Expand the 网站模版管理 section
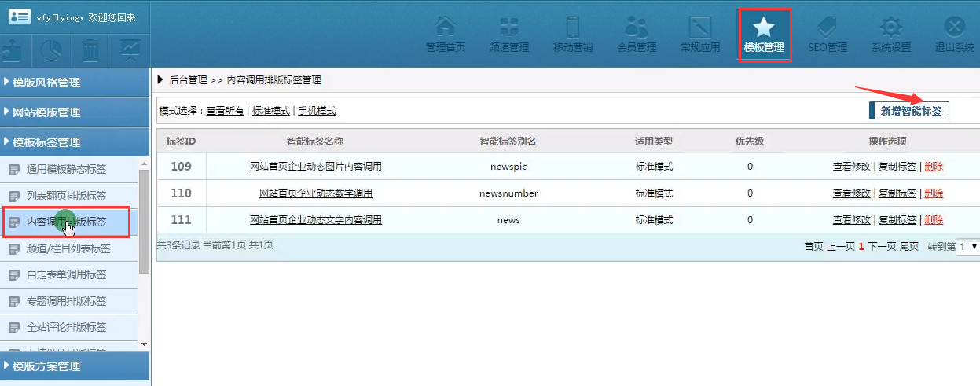 click(74, 112)
